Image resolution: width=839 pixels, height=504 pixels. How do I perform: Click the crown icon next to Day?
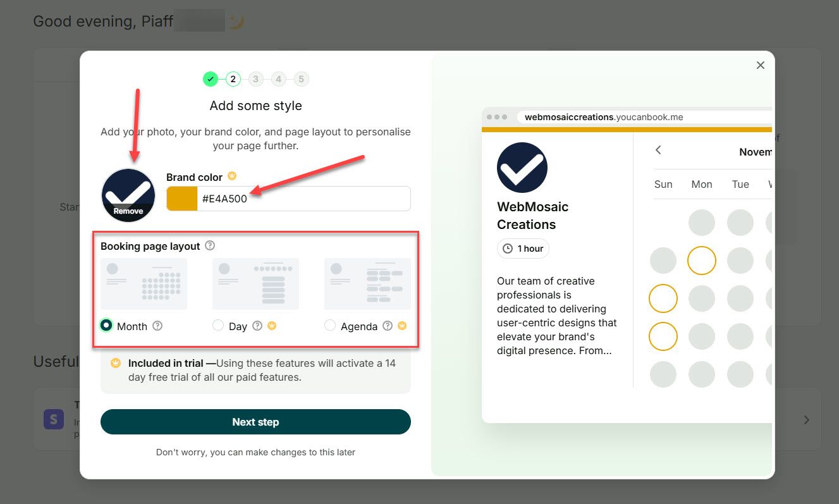point(272,326)
